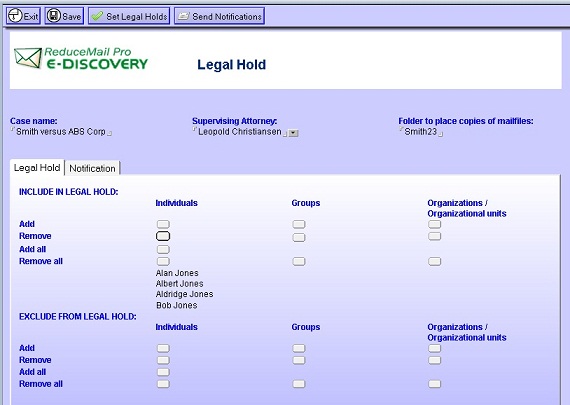570x405 pixels.
Task: Select the Legal Hold tab
Action: (37, 168)
